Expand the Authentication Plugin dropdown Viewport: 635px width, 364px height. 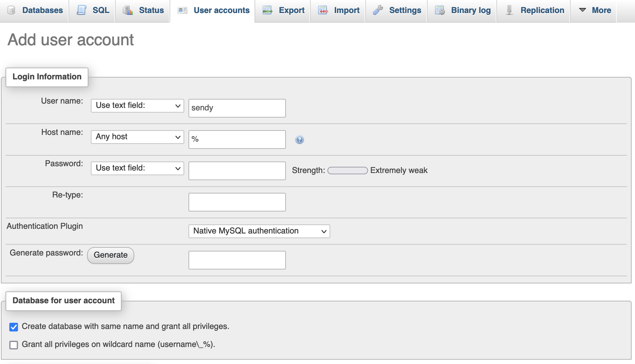259,231
